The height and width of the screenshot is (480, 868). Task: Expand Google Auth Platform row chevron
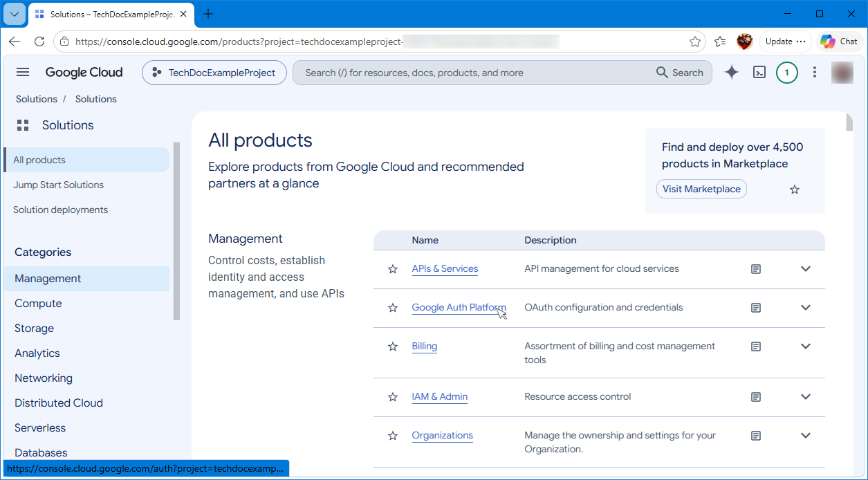[x=806, y=308]
